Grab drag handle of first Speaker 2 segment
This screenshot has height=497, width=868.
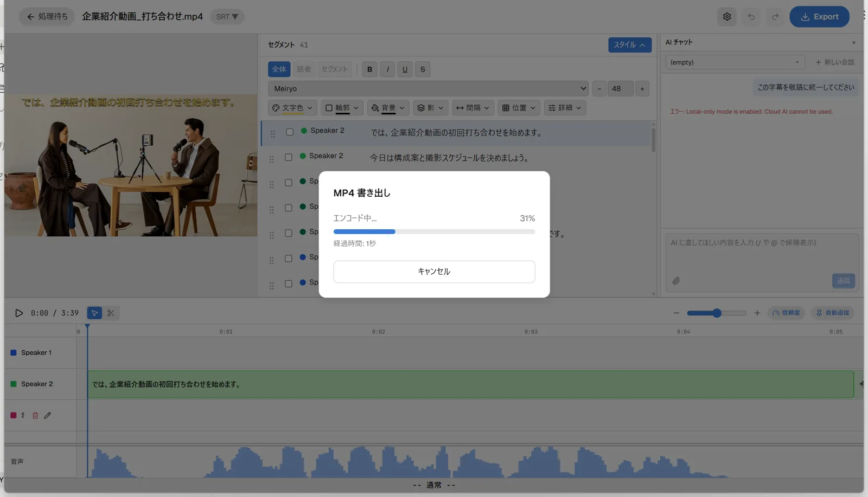(273, 133)
